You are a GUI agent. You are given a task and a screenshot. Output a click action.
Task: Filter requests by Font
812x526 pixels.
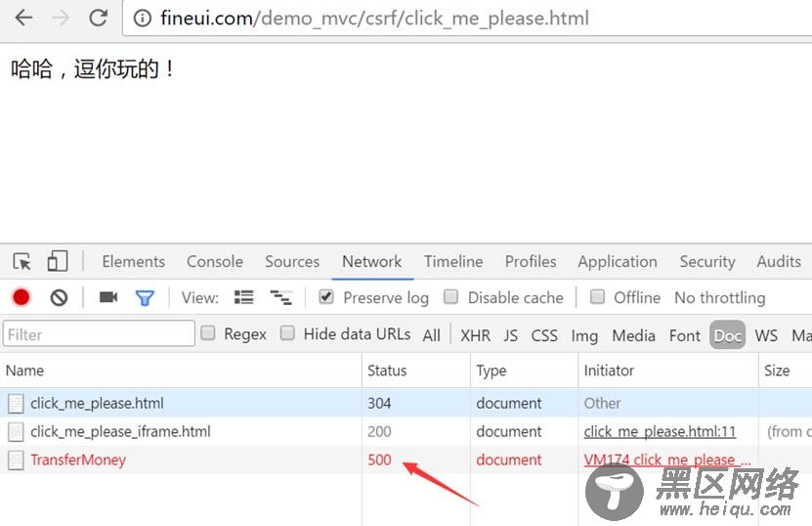(685, 335)
